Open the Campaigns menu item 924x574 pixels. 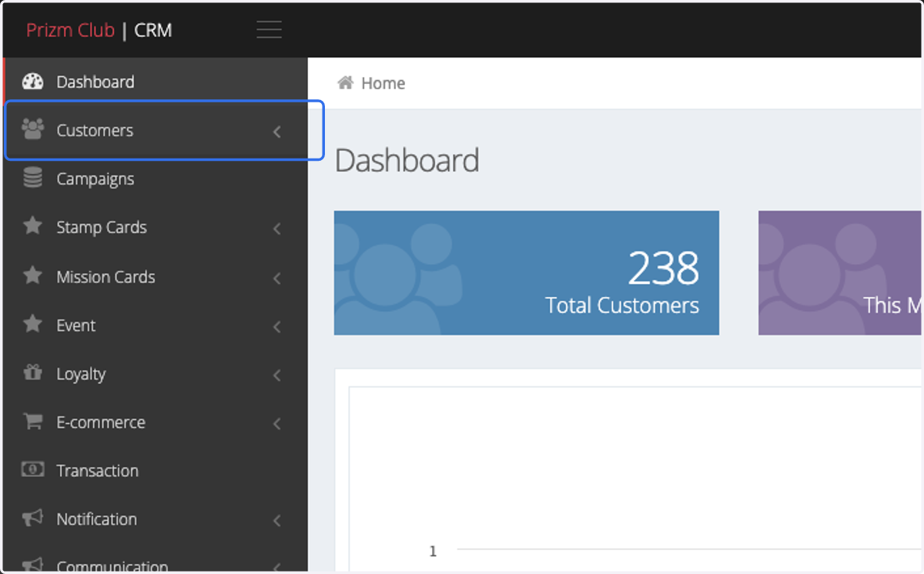156,179
